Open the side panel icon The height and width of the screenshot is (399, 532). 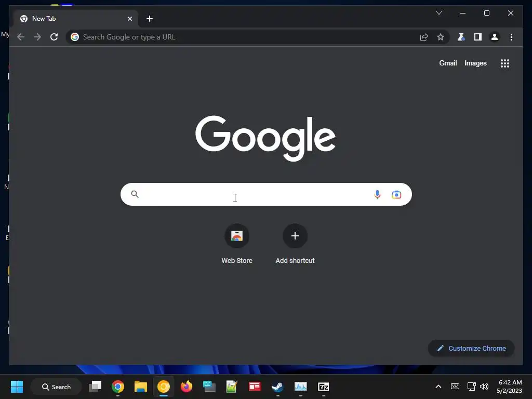(x=478, y=37)
